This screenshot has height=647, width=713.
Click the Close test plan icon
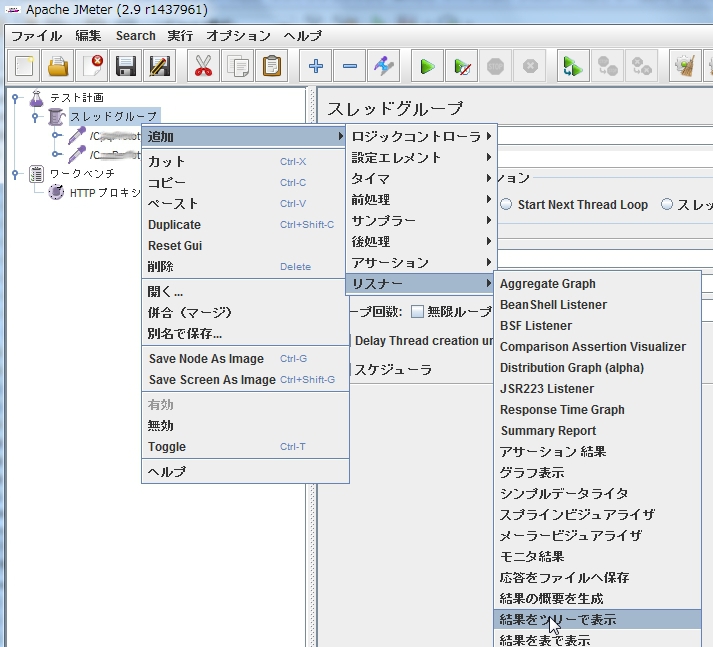(92, 66)
